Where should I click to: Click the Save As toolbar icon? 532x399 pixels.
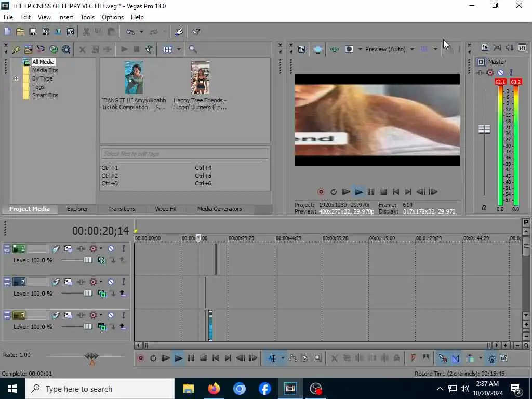[x=45, y=32]
